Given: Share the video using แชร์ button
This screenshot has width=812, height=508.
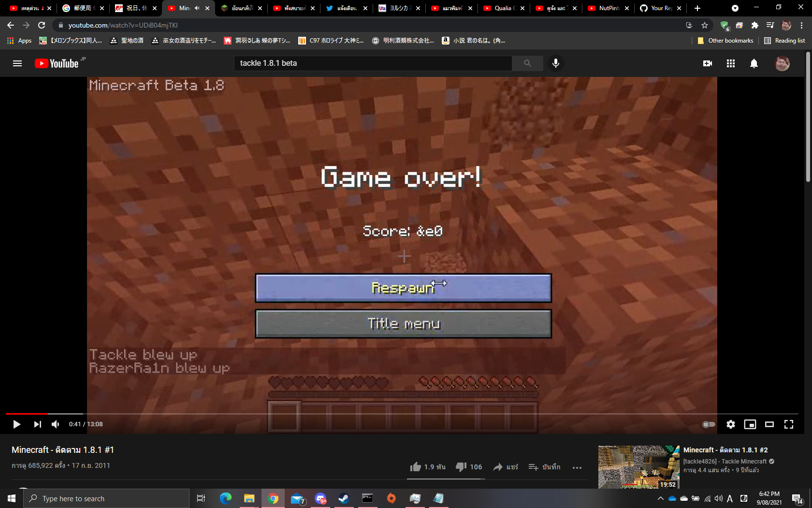Looking at the screenshot, I should (506, 467).
